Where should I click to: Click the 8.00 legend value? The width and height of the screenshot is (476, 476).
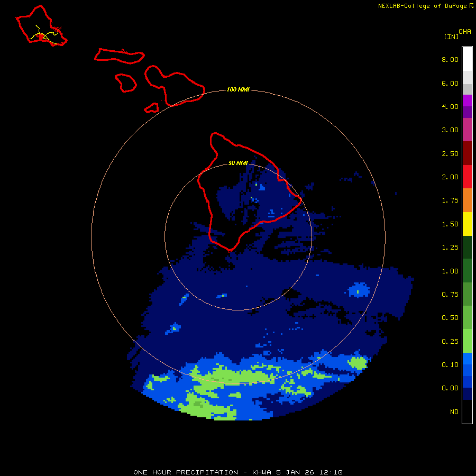tap(450, 59)
